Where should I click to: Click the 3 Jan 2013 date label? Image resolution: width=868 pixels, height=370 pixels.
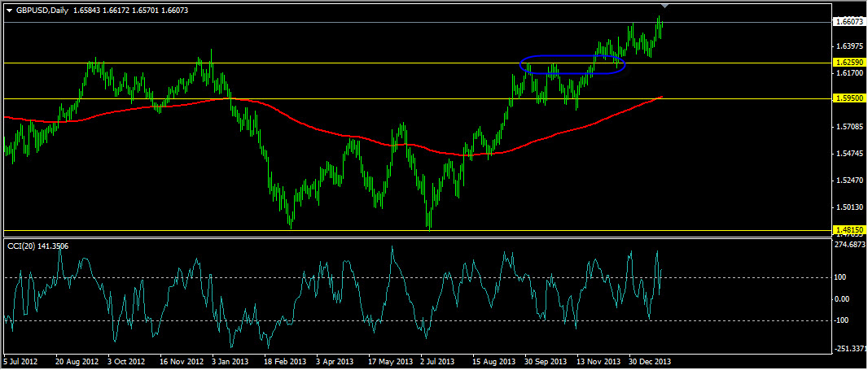230,362
